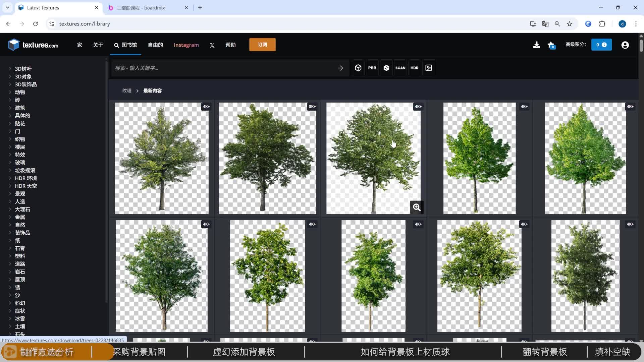
Task: Open the Instagram link
Action: click(186, 45)
